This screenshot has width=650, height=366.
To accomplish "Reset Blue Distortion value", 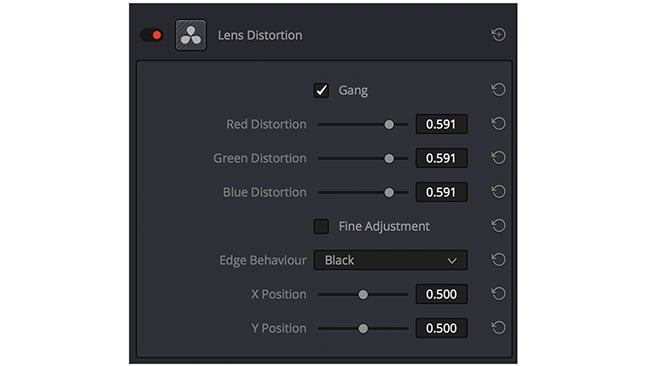I will point(498,191).
